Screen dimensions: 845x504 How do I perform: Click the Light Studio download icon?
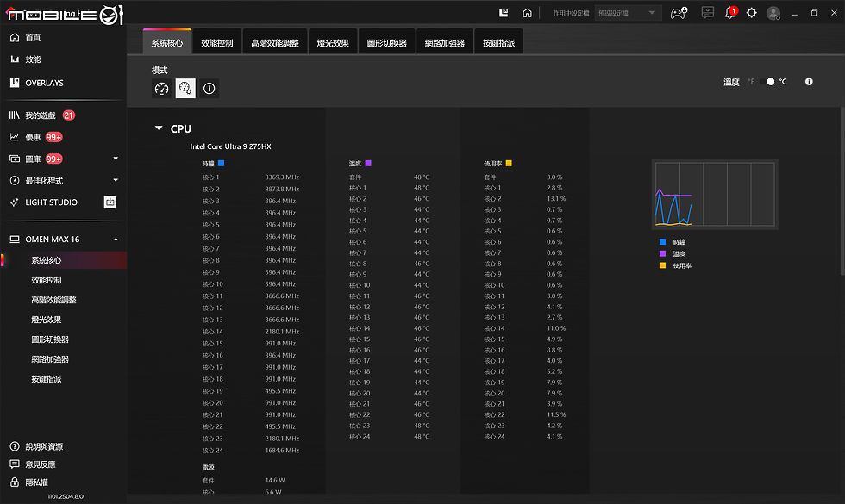coord(110,202)
